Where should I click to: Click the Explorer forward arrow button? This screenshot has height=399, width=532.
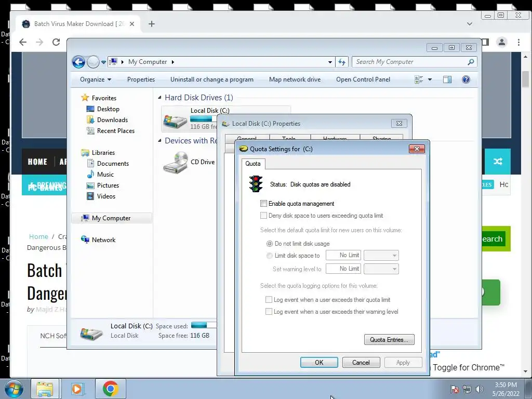[93, 62]
